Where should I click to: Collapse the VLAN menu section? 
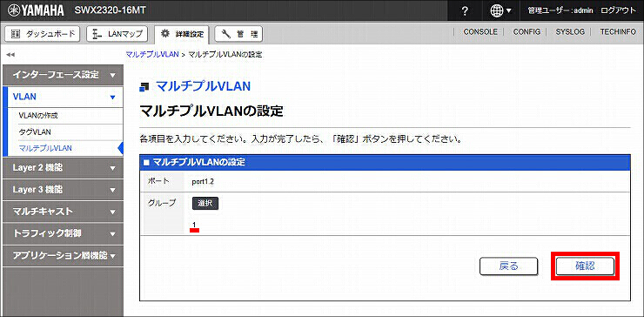point(63,97)
